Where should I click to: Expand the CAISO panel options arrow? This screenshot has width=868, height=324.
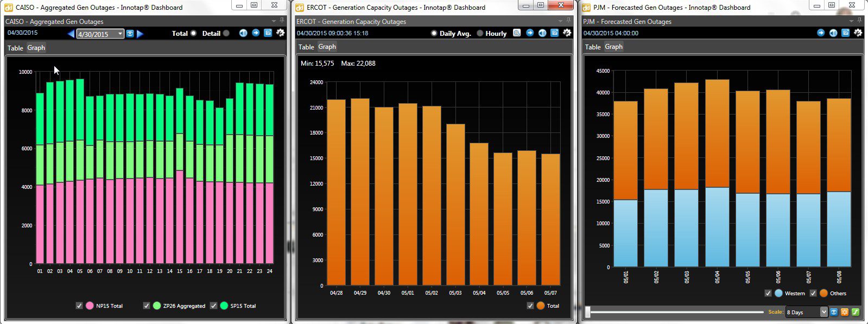[274, 21]
